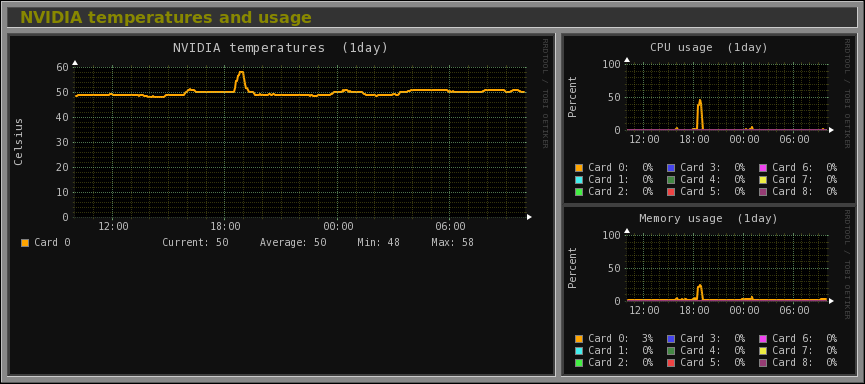
Task: Click the dark green Card 4 swatch in Memory legend
Action: click(x=671, y=351)
